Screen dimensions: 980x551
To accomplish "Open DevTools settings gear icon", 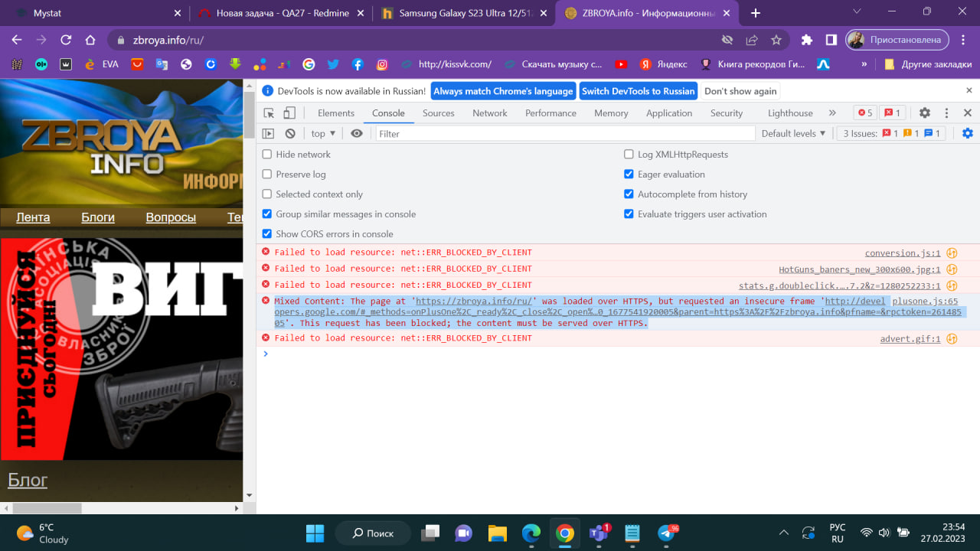I will pos(925,113).
